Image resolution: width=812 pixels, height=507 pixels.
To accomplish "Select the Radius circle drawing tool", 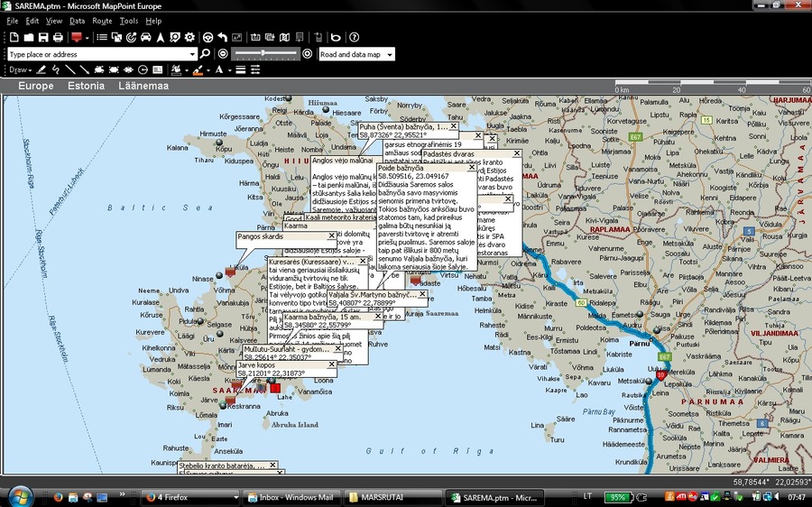I will click(x=143, y=69).
